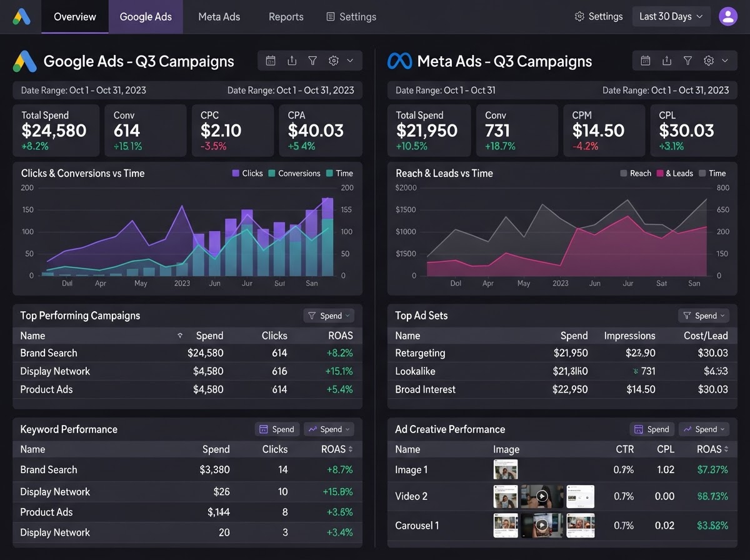The width and height of the screenshot is (750, 560).
Task: Open the Image 1 creative thumbnail
Action: pos(506,469)
